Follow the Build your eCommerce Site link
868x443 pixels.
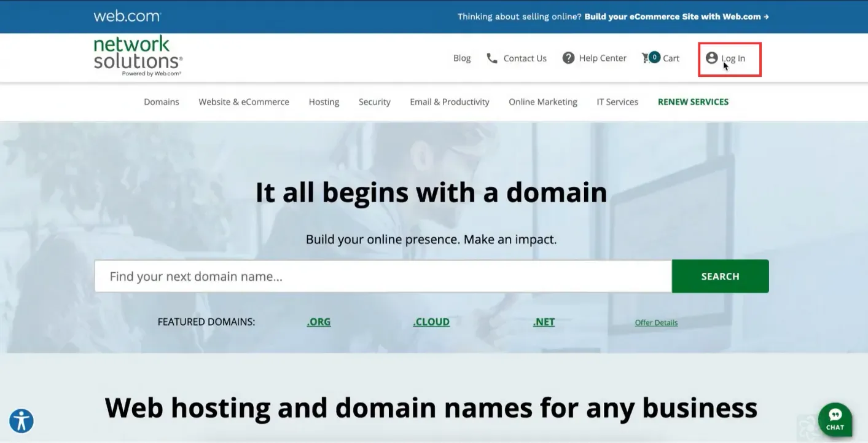(676, 17)
